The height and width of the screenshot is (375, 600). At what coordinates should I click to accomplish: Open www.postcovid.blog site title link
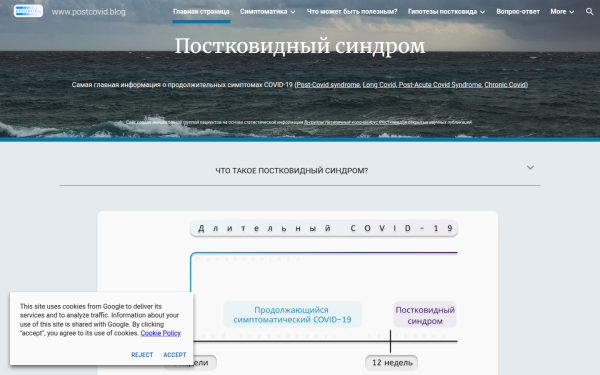[x=88, y=12]
